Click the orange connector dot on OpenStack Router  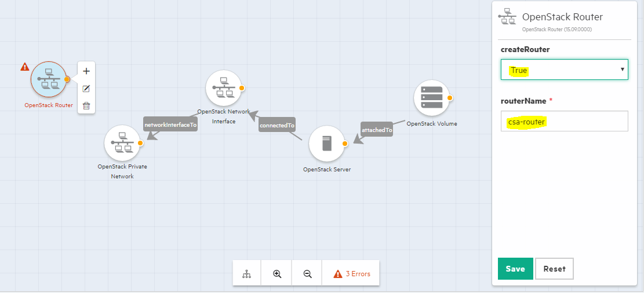click(x=67, y=79)
